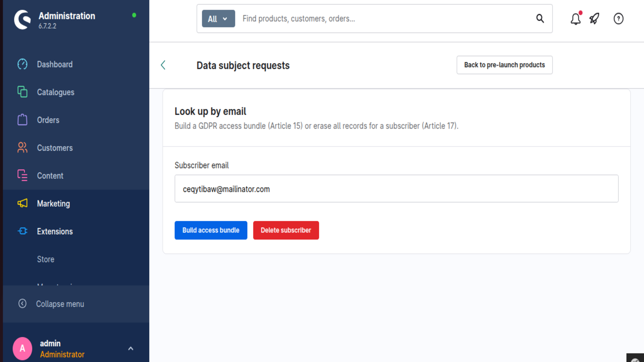
Task: Click Delete subscriber button
Action: tap(286, 230)
